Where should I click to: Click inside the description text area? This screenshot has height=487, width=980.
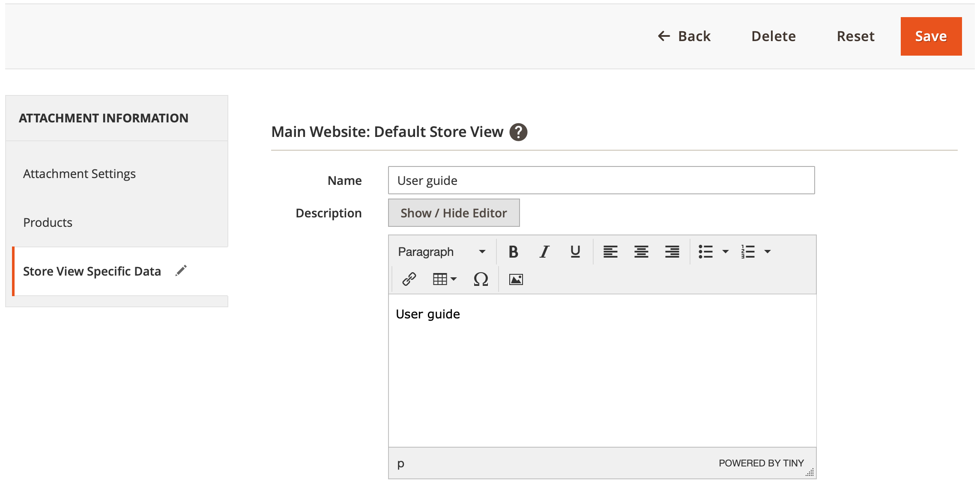[x=602, y=371]
